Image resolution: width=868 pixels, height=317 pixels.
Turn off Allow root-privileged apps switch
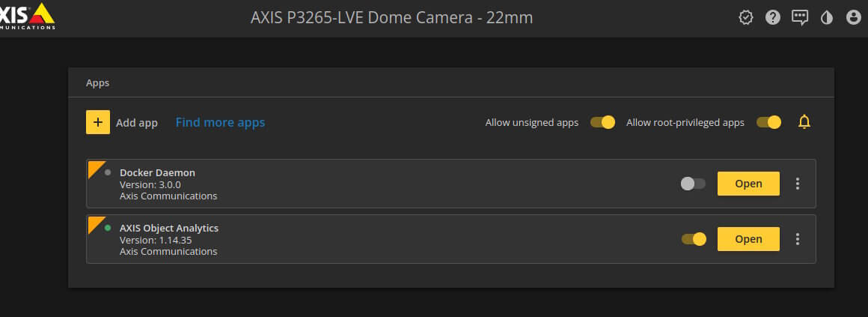769,122
